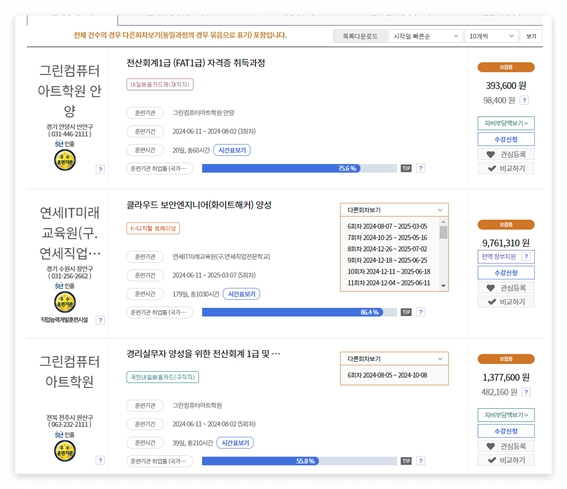The image size is (567, 489).
Task: Click the help icon beside 55.8% employment bar
Action: tap(421, 461)
